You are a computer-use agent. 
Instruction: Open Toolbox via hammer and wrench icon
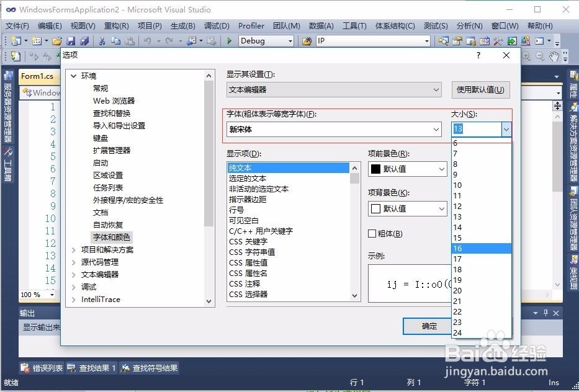(498, 41)
